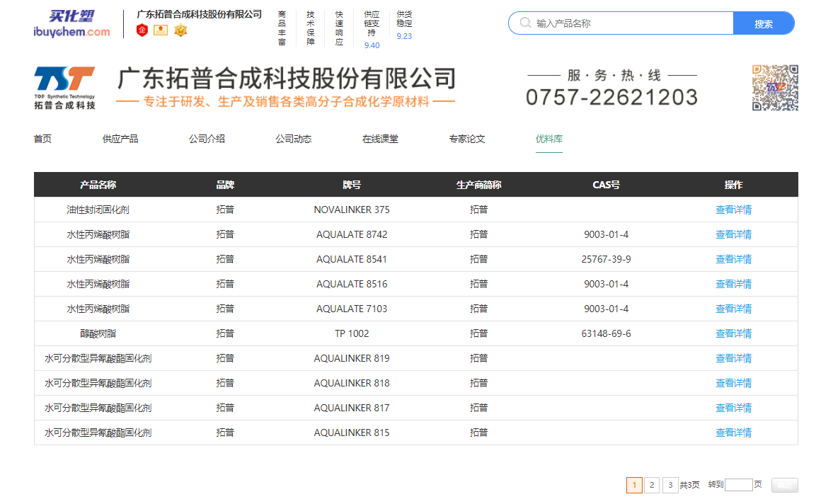The width and height of the screenshot is (833, 504).
Task: Click the 牌号 column header
Action: pos(352,185)
